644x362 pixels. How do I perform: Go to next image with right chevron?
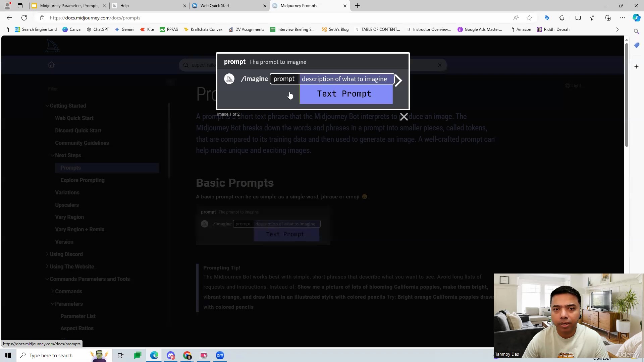click(x=398, y=80)
